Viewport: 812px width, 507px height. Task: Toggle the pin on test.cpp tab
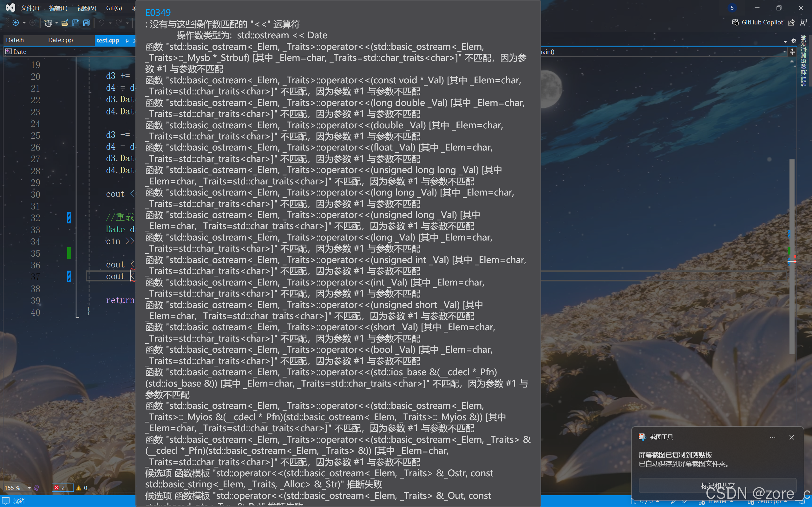[127, 41]
